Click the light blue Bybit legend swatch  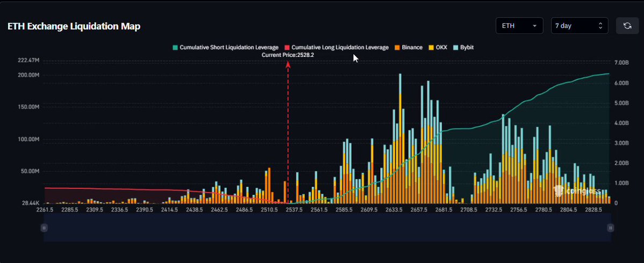coord(455,48)
